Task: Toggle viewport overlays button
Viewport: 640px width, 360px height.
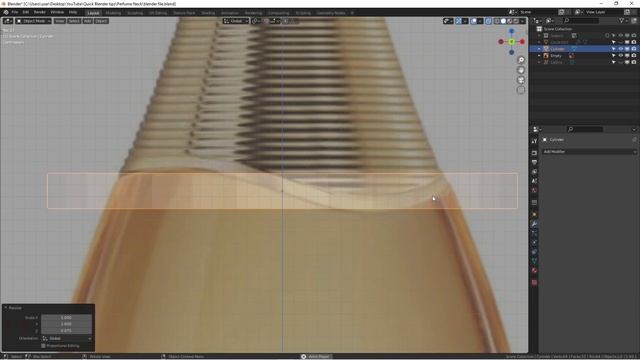Action: (x=473, y=21)
